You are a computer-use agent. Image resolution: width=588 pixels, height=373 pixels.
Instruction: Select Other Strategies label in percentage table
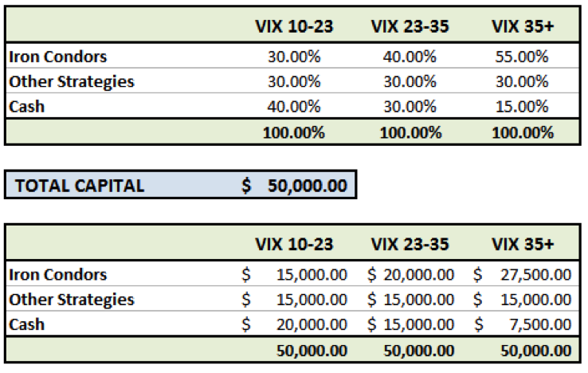click(x=71, y=82)
